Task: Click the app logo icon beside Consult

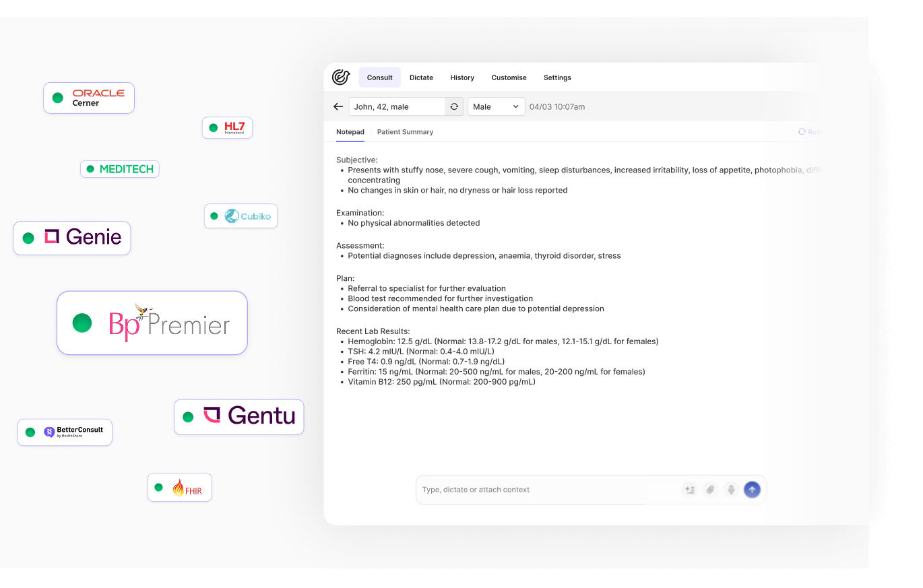Action: coord(341,77)
